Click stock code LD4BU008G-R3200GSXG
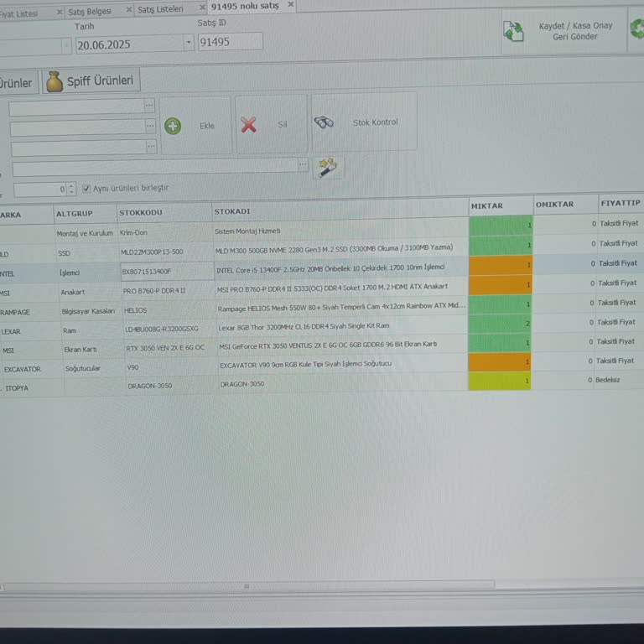The width and height of the screenshot is (644, 644). coord(161,329)
